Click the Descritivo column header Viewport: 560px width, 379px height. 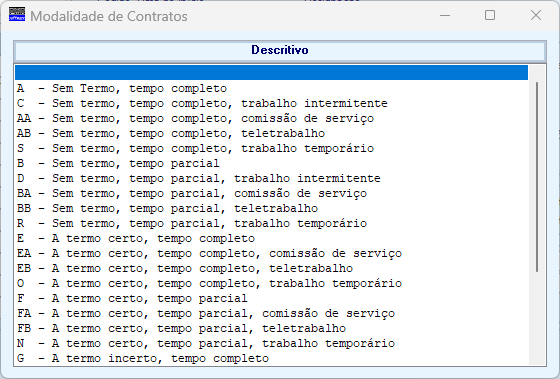(280, 50)
